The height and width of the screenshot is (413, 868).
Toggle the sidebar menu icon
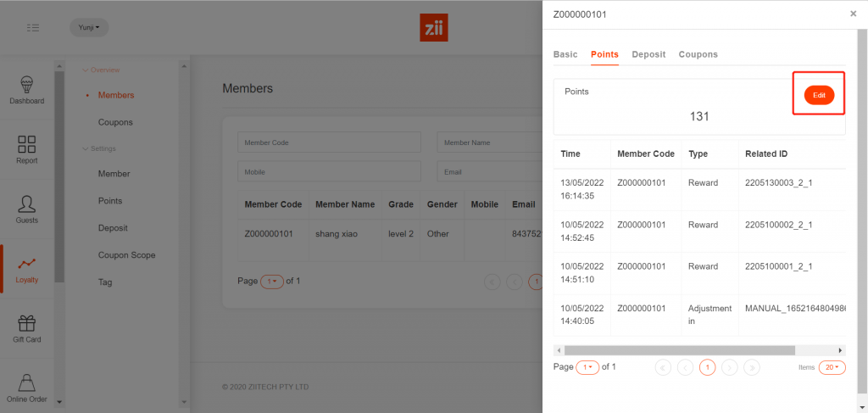(33, 28)
